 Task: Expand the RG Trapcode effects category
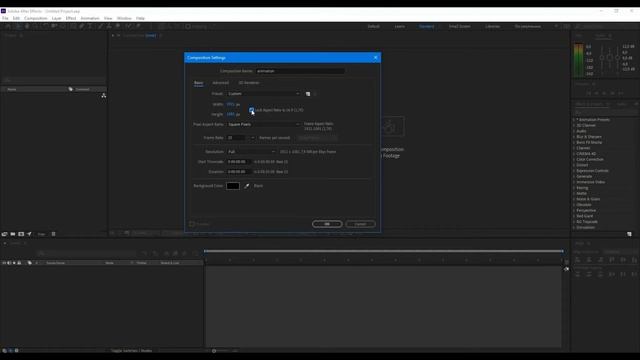574,222
